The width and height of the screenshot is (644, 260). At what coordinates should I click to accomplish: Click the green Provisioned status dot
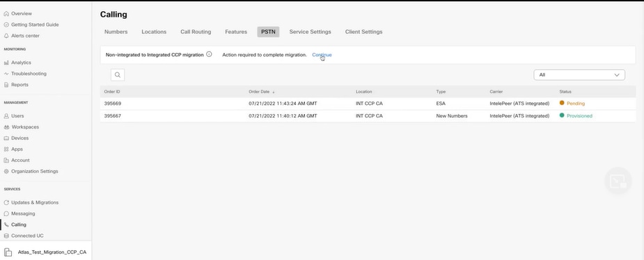562,115
